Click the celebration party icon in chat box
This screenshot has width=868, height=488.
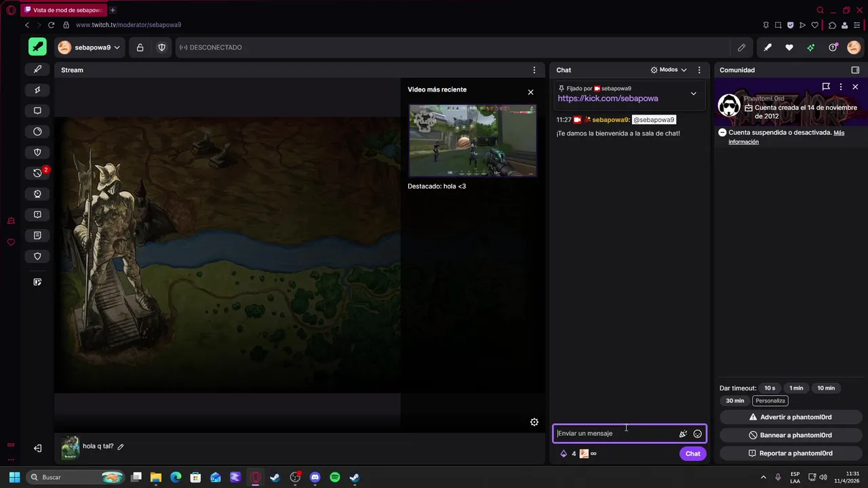click(683, 434)
